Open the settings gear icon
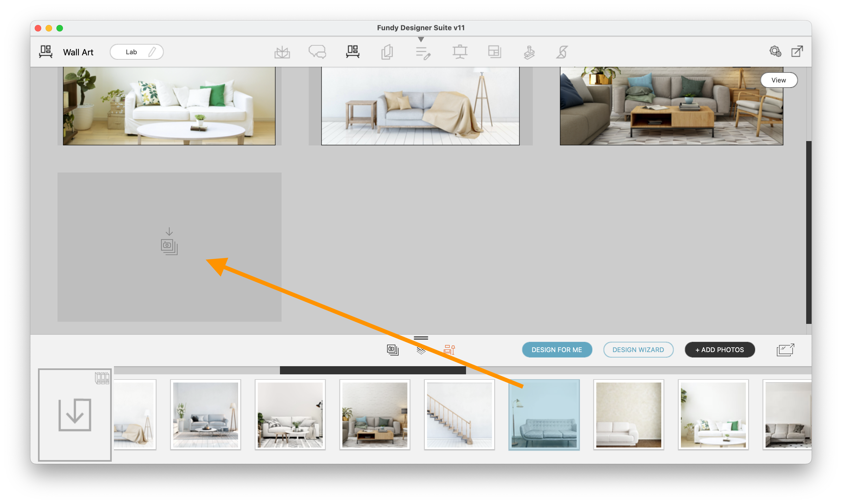842x504 pixels. [775, 51]
